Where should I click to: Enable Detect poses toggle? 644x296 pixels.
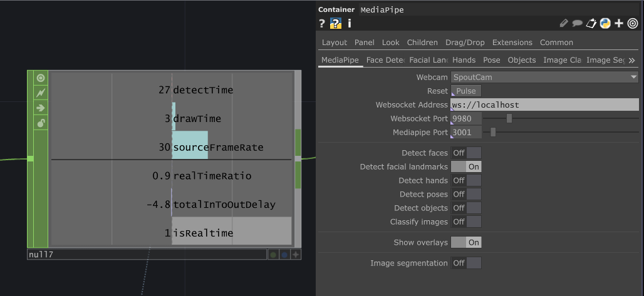click(x=466, y=194)
